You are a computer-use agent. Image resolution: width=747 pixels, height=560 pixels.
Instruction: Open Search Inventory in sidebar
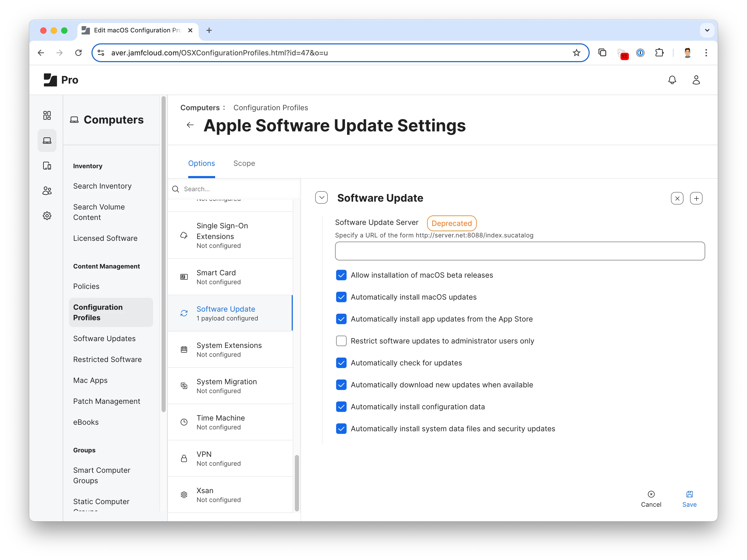tap(102, 186)
